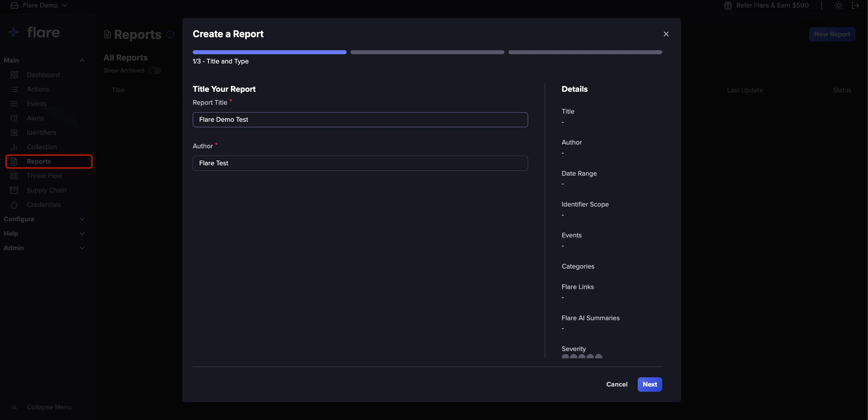Open the Actions list icon
This screenshot has width=868, height=420.
point(14,89)
